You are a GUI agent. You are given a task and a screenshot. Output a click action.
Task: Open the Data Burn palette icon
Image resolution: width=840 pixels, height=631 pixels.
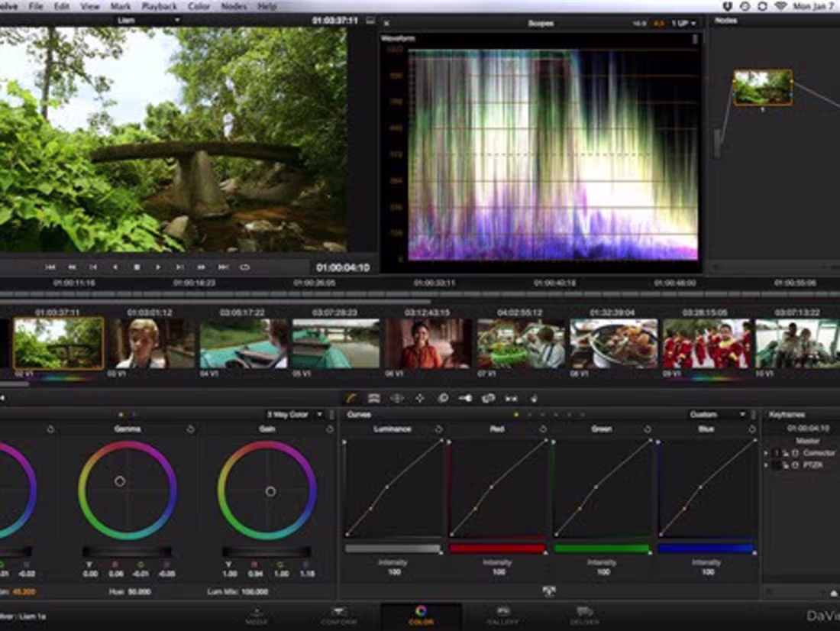click(534, 398)
